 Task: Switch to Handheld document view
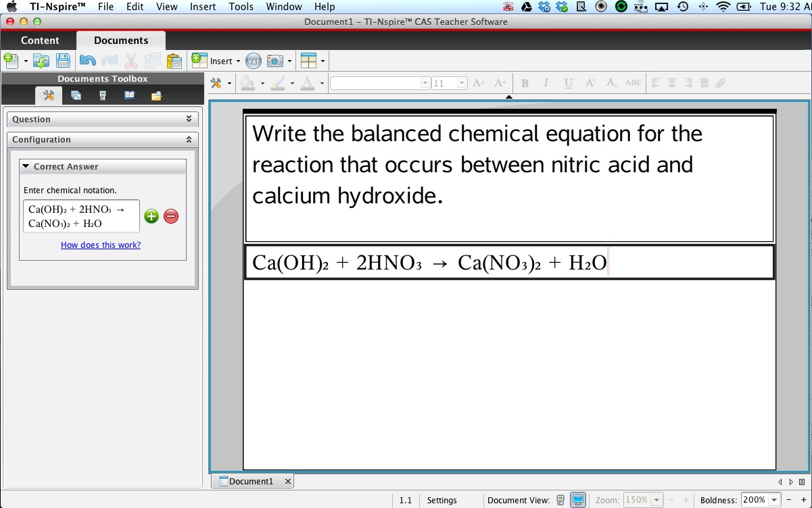[x=560, y=501]
